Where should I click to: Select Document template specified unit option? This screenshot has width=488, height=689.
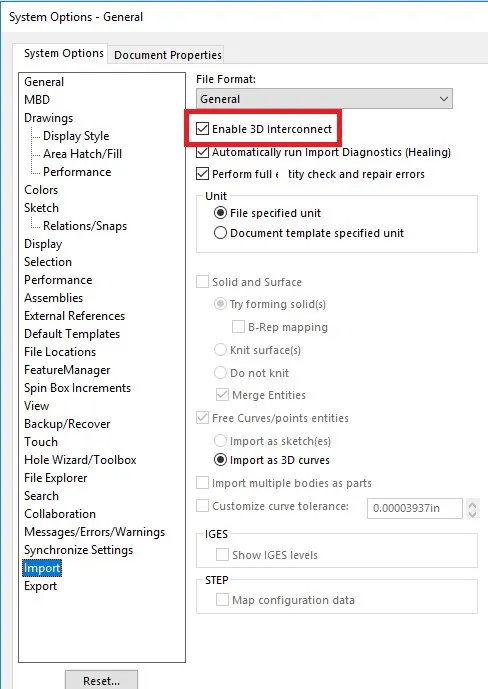tap(220, 233)
